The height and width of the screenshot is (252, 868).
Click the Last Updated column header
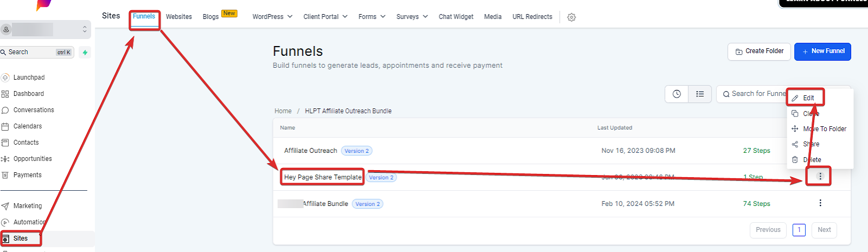point(615,128)
